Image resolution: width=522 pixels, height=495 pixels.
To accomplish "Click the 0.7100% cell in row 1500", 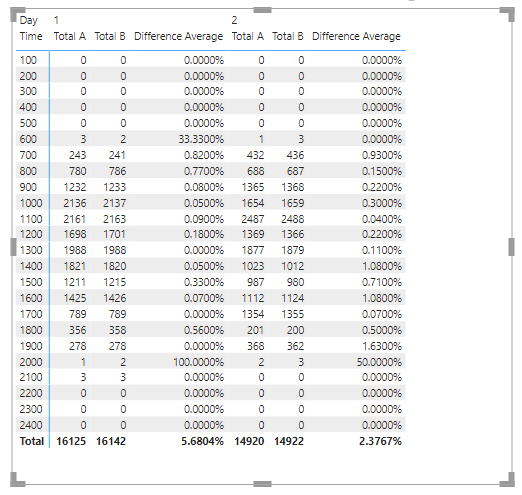I will coord(382,282).
